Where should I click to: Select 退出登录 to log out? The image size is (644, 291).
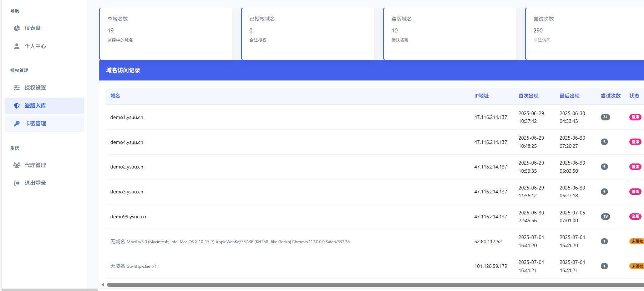35,183
